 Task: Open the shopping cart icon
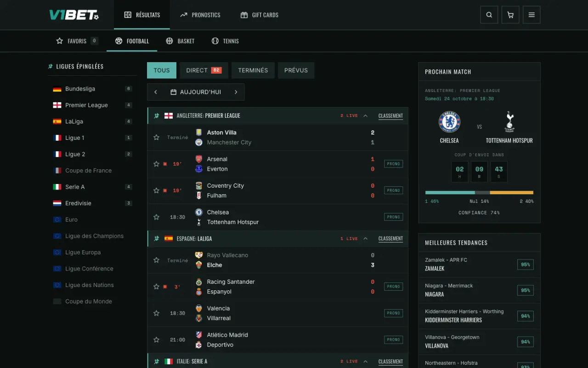510,15
